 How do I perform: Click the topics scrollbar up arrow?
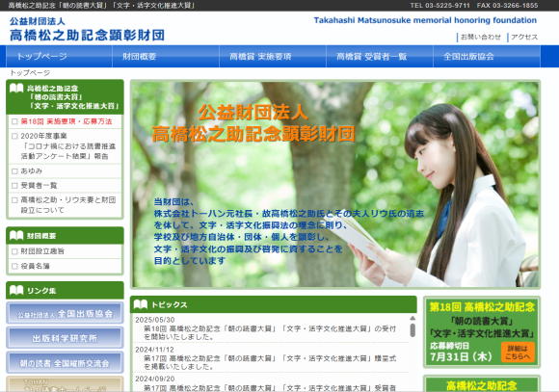[413, 318]
